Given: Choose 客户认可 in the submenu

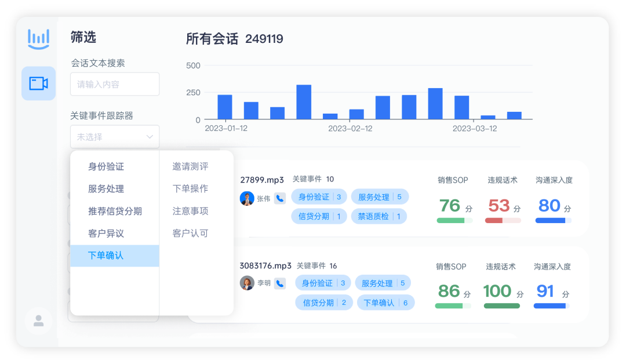Looking at the screenshot, I should tap(191, 233).
